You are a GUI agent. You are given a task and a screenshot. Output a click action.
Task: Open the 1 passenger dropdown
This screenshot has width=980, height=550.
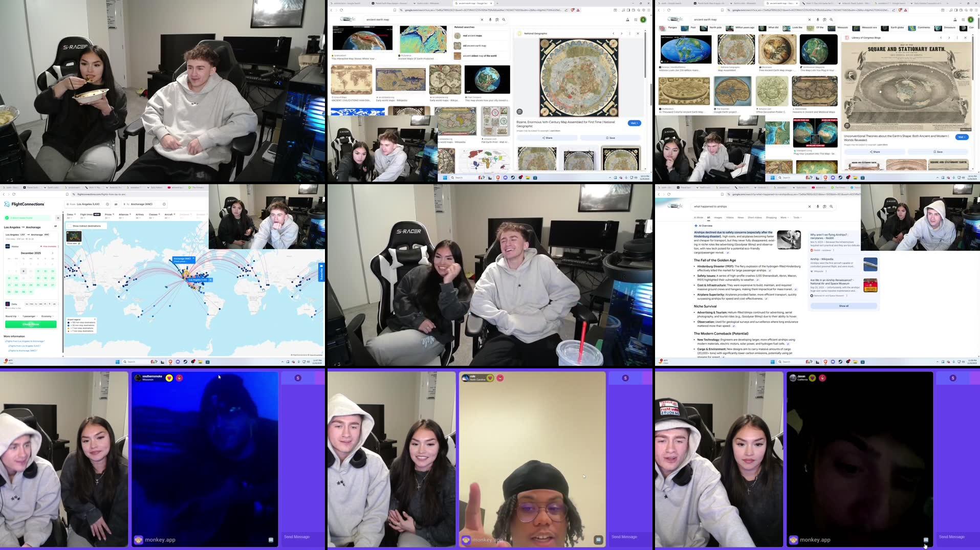click(30, 316)
